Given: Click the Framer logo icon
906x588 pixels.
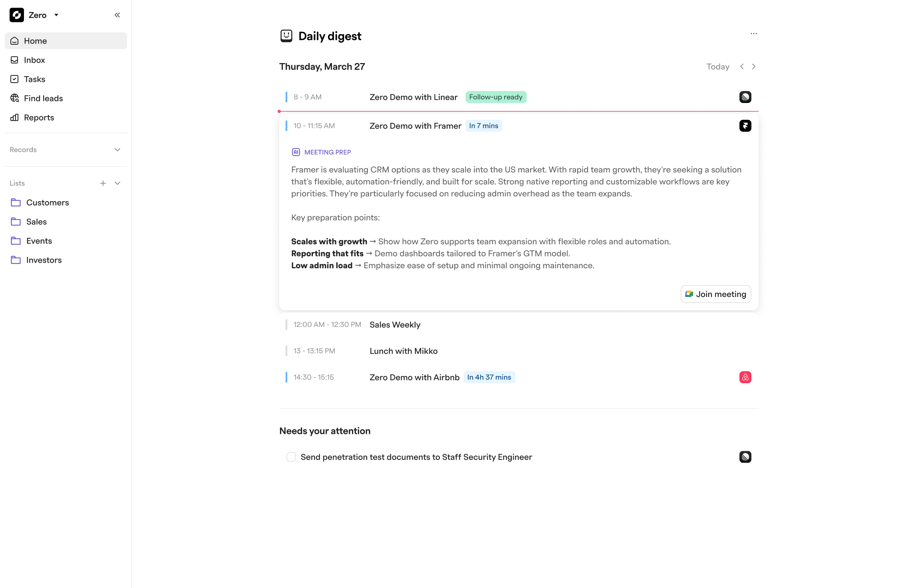Looking at the screenshot, I should pyautogui.click(x=745, y=126).
